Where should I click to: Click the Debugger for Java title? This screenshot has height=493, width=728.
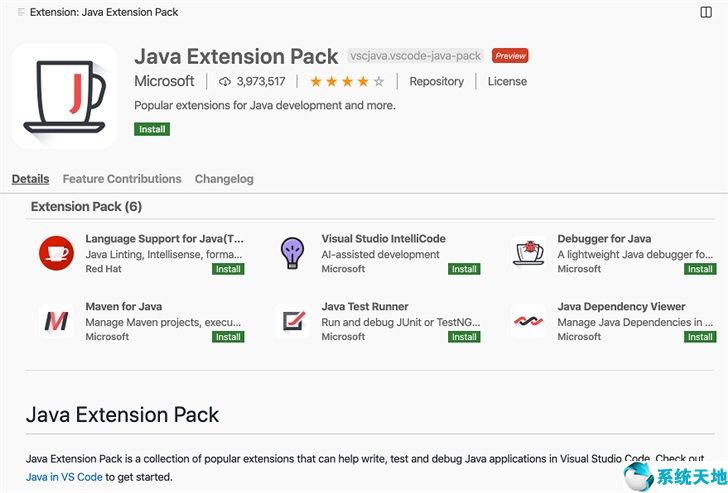pos(604,239)
